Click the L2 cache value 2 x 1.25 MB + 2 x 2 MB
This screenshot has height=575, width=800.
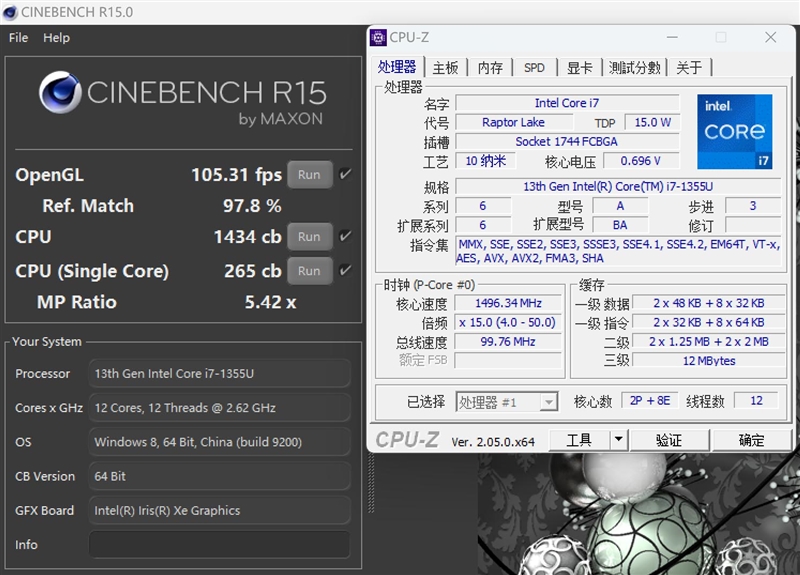[x=709, y=341]
